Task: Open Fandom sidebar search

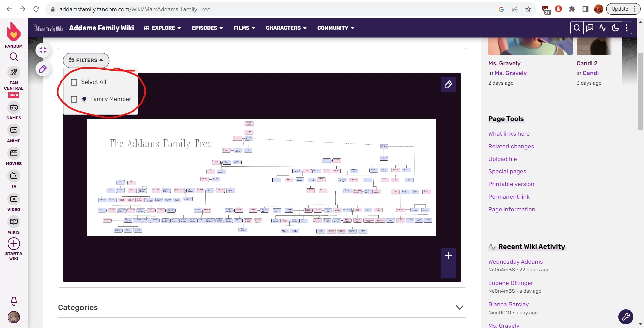Action: pos(14,57)
